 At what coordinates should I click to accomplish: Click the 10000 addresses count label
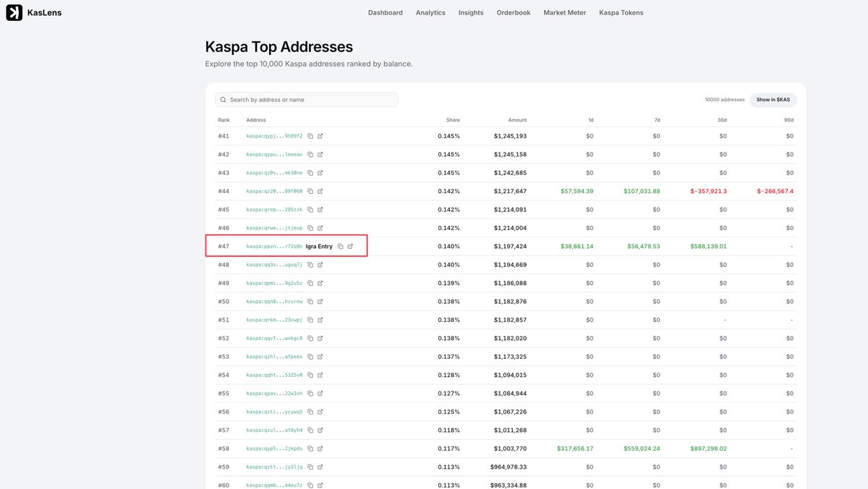725,100
